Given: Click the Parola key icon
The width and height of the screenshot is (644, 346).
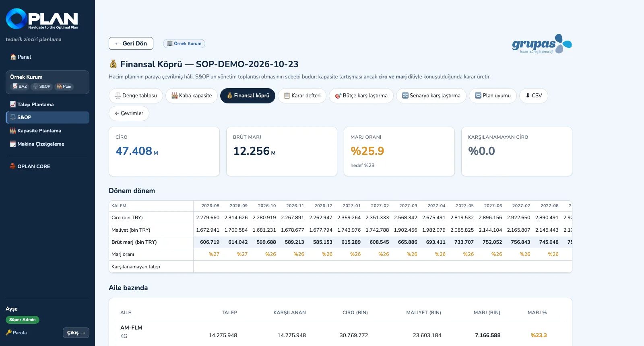Looking at the screenshot, I should point(9,332).
